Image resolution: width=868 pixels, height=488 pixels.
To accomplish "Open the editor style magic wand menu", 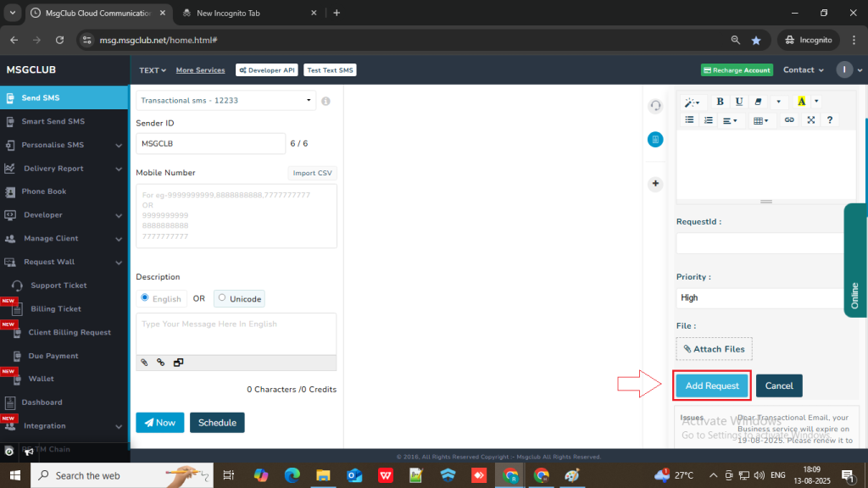I will pyautogui.click(x=692, y=102).
